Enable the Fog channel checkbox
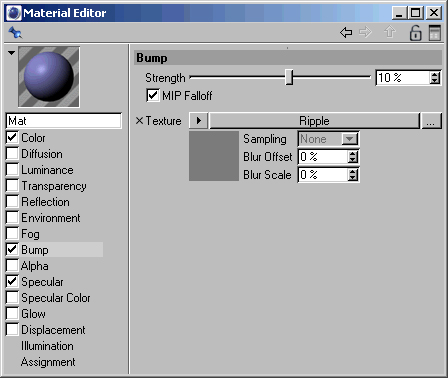The height and width of the screenshot is (378, 448). [12, 233]
